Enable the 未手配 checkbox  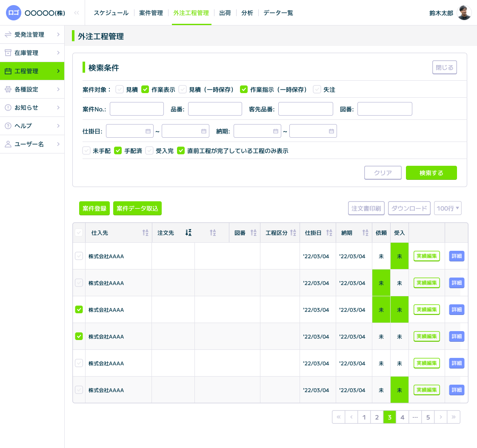86,151
